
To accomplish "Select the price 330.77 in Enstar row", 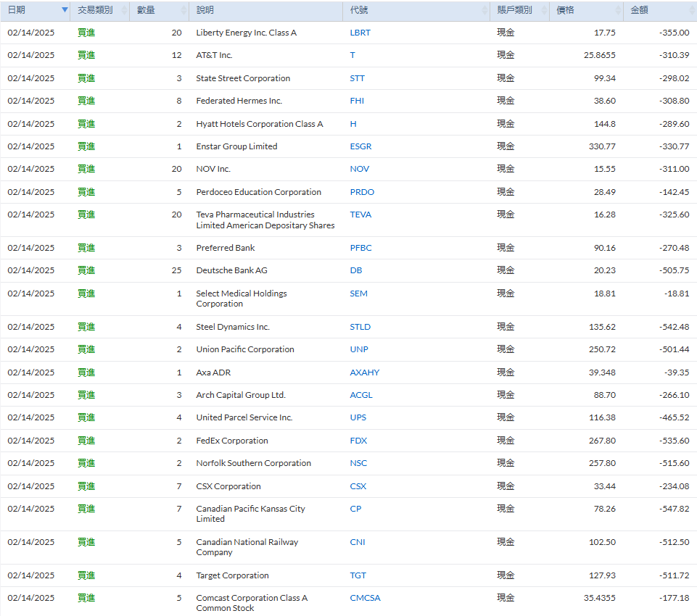I will click(602, 146).
